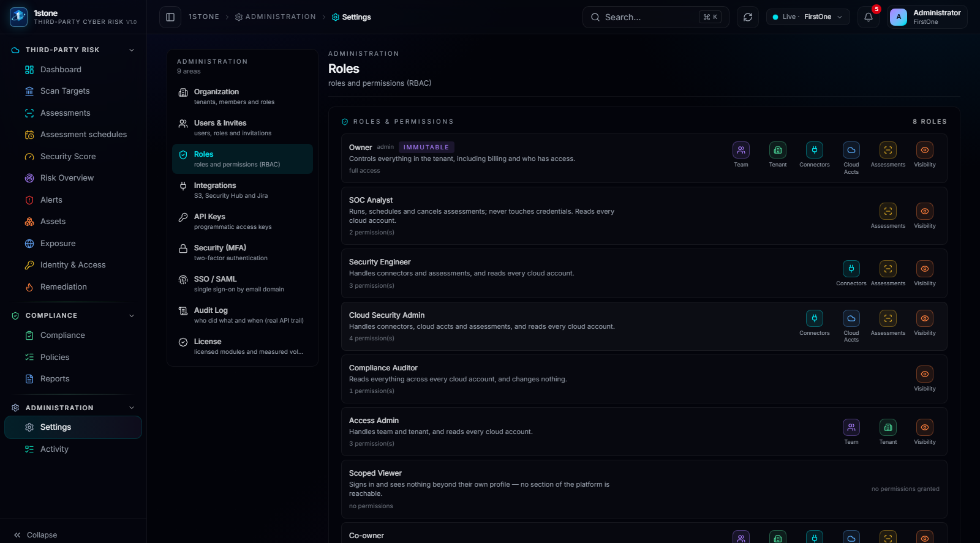980x543 pixels.
Task: Click the ADMINISTRATION breadcrumb
Action: 276,17
